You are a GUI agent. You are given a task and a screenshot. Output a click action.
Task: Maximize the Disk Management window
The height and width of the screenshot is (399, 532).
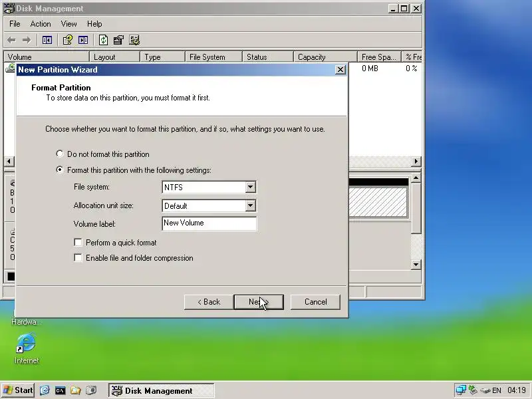(404, 9)
